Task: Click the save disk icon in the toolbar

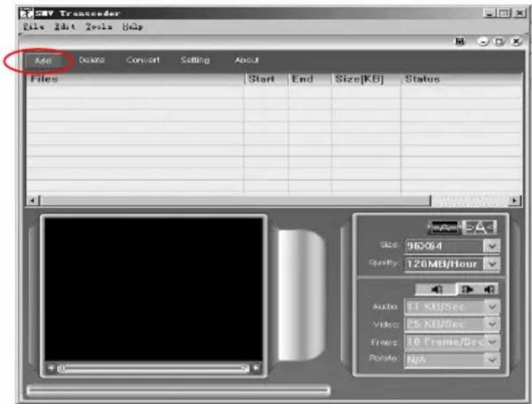Action: click(460, 41)
